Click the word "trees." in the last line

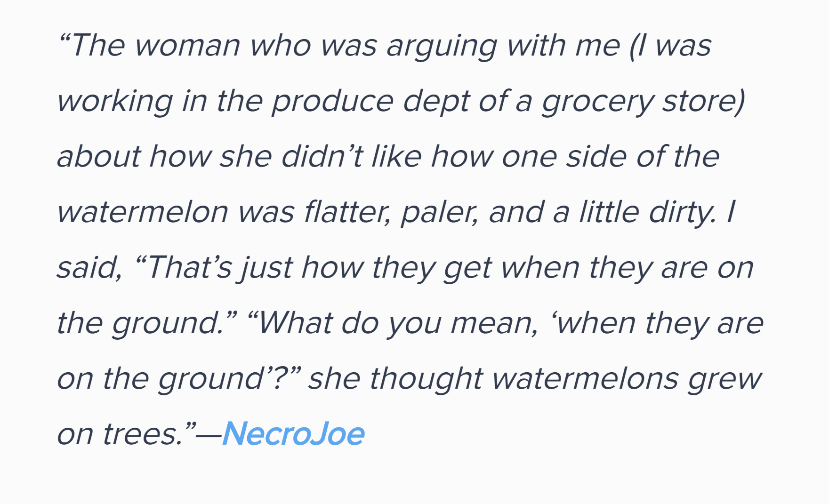[143, 434]
